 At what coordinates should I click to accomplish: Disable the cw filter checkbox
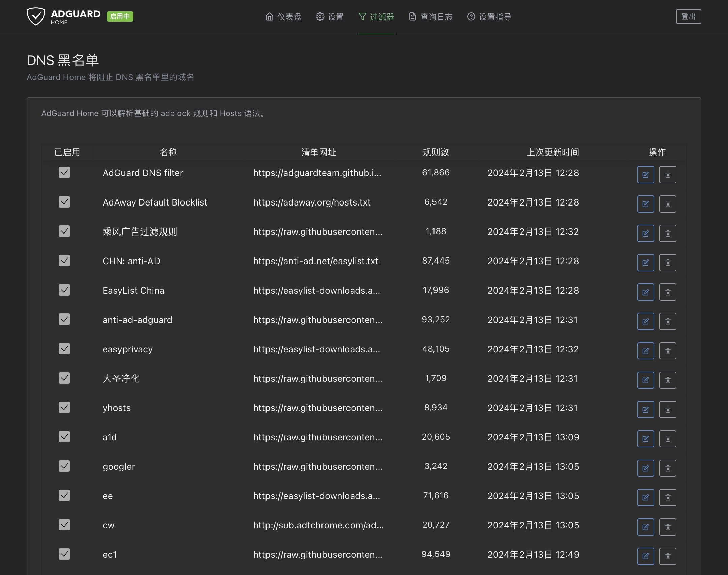[x=64, y=525]
